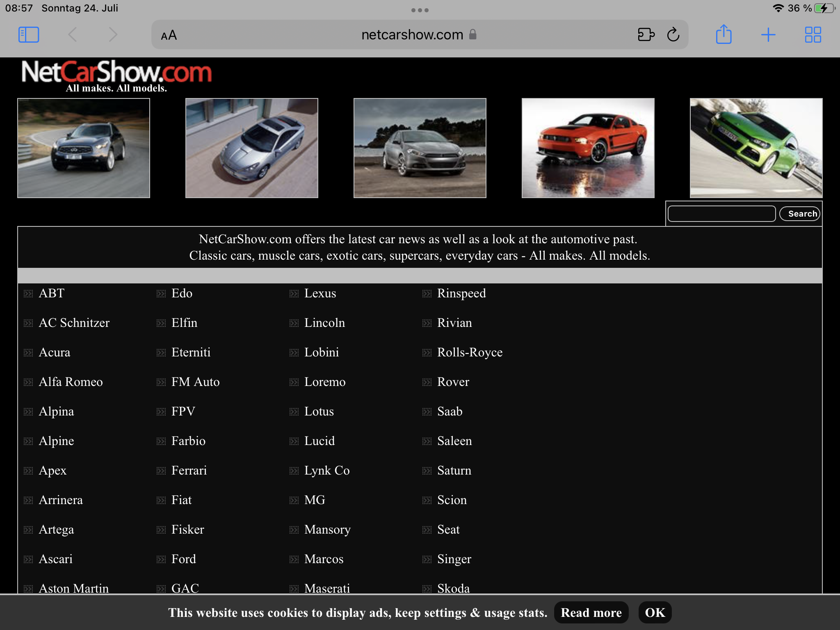Open the Mansory make link
This screenshot has width=840, height=630.
(327, 530)
